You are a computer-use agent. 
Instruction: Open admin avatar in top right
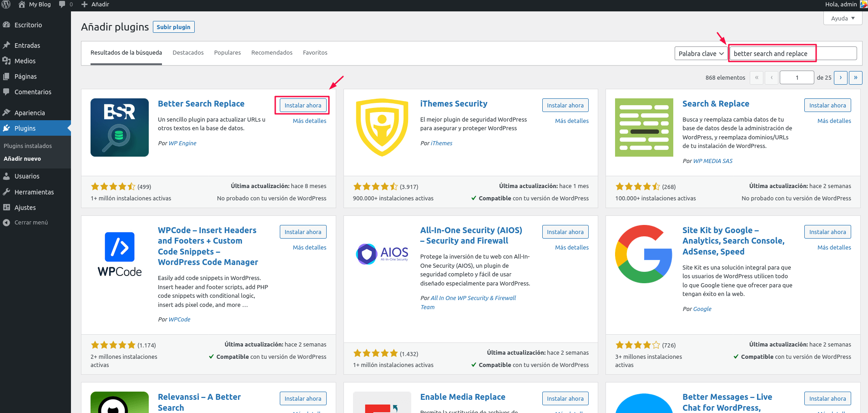point(863,4)
